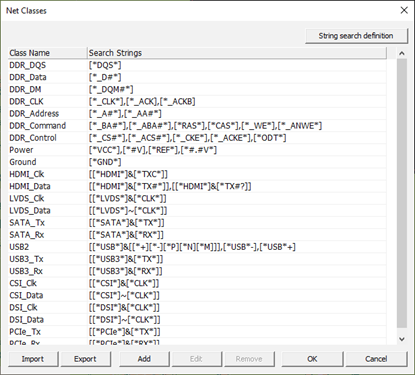The width and height of the screenshot is (415, 375).
Task: Click search string [[*HDMI*]&[*TXC*]]
Action: pyautogui.click(x=128, y=174)
